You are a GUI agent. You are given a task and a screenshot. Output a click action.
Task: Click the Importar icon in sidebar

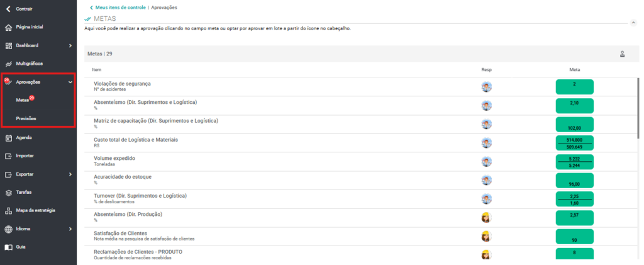click(8, 156)
